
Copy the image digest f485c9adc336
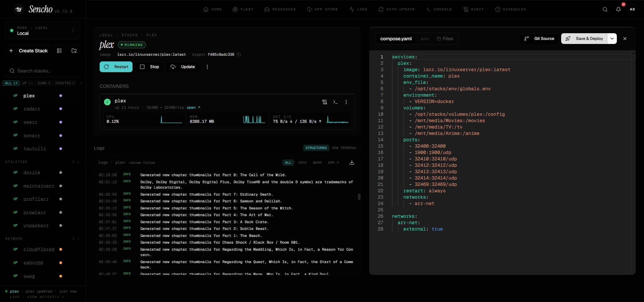[239, 54]
